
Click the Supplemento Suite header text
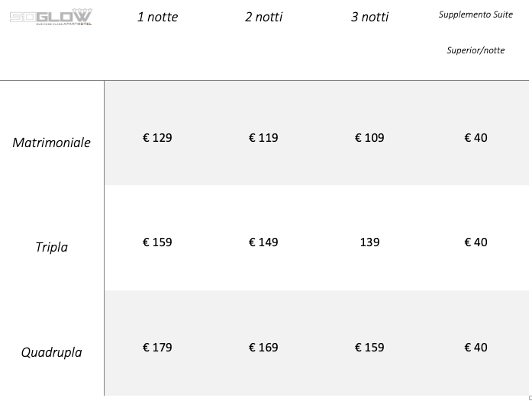tap(476, 14)
